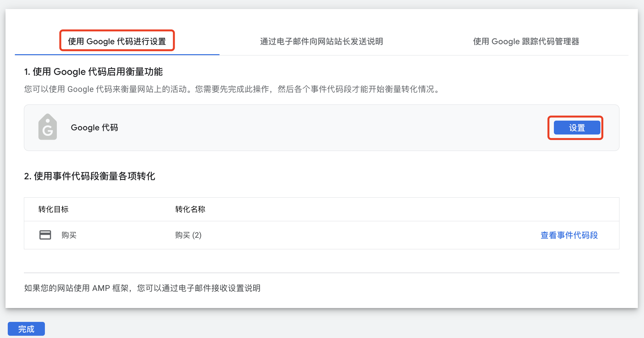644x338 pixels.
Task: Click the Google 代码 label
Action: click(94, 128)
